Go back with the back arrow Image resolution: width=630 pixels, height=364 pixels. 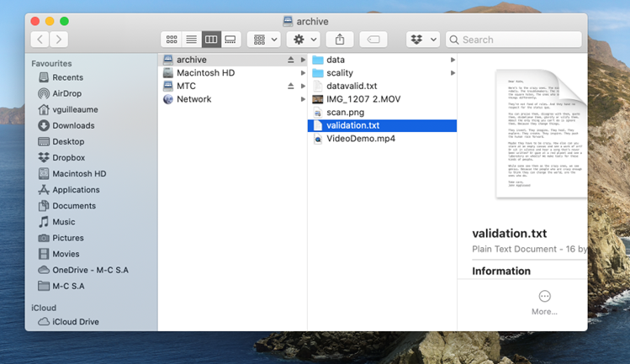(x=40, y=40)
